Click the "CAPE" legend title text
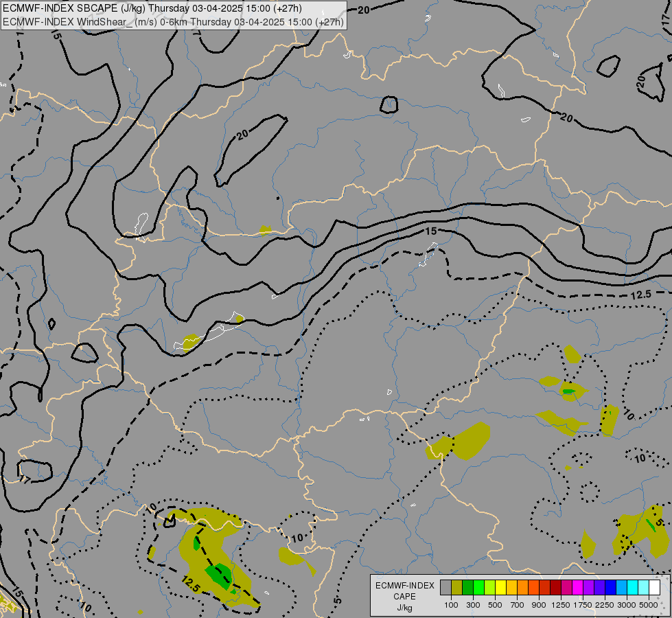Image resolution: width=672 pixels, height=618 pixels. point(404,597)
